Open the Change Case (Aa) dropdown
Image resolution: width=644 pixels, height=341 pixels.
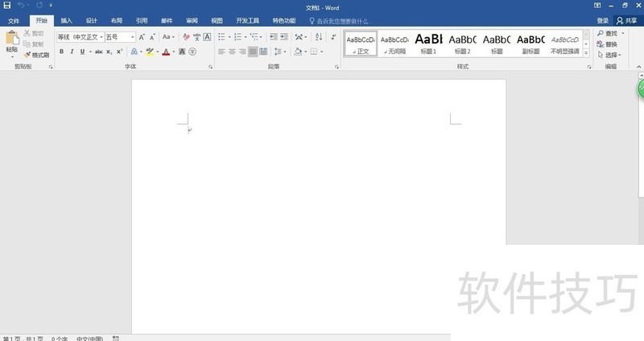coord(168,37)
